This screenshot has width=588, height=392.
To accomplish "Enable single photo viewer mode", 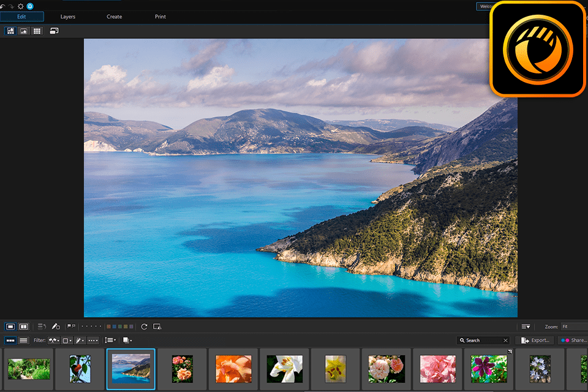I will point(10,327).
